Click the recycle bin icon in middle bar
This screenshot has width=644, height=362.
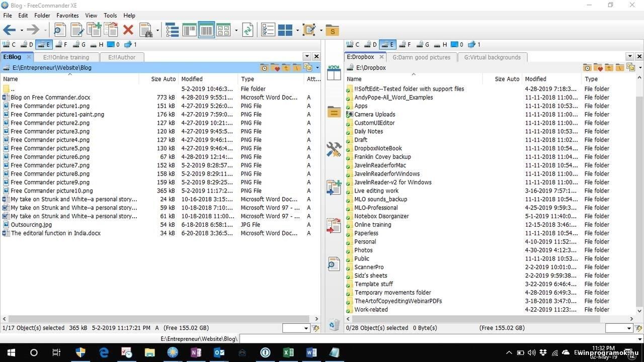point(334,325)
